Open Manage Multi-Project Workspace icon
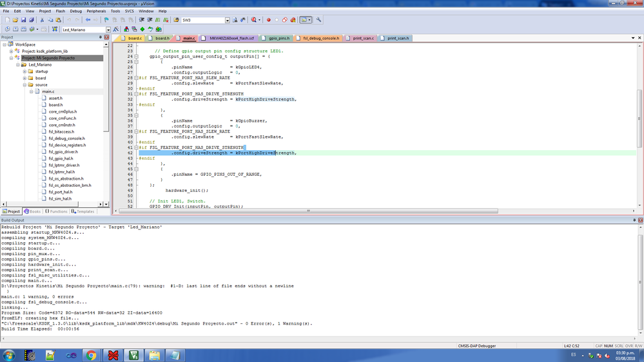 coord(134,29)
